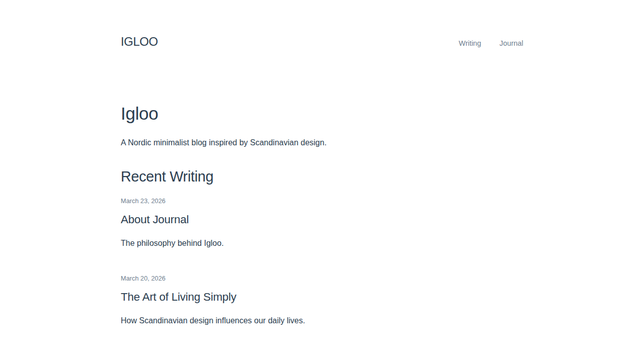Click the word minimalist in the tagline
Screen dimensions: 644x362
click(171, 143)
